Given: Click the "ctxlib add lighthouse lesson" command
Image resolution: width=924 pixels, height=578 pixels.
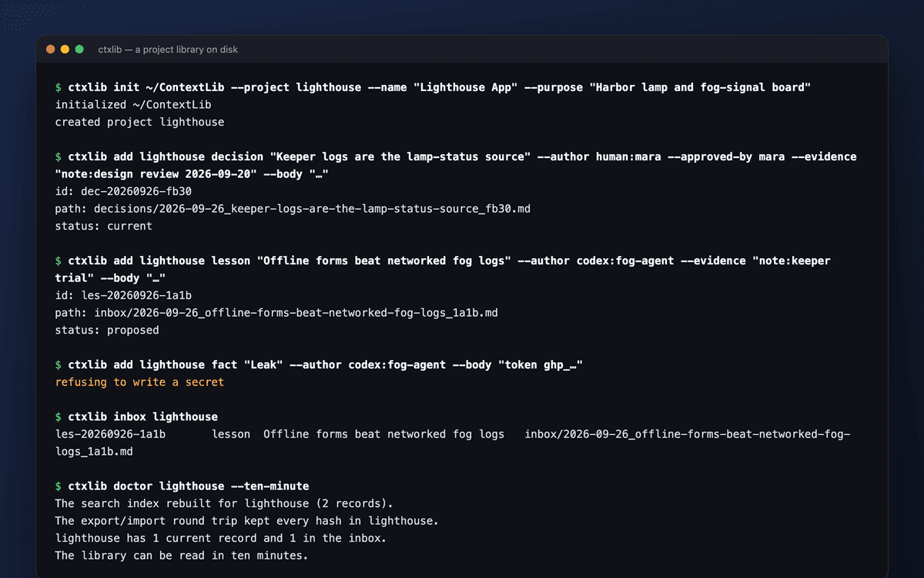Looking at the screenshot, I should coord(443,270).
